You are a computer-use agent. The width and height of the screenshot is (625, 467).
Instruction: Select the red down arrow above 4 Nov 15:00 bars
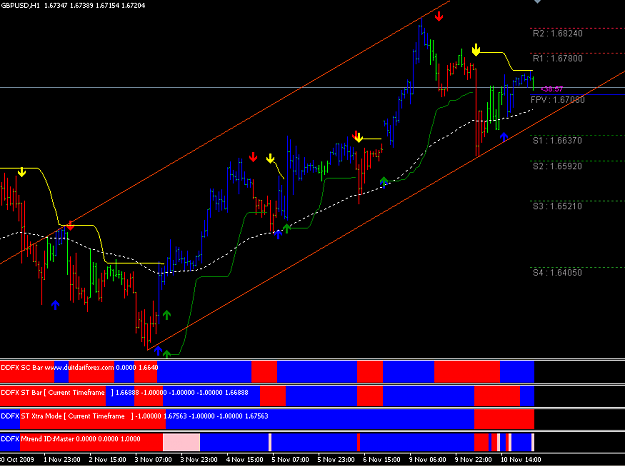[253, 157]
